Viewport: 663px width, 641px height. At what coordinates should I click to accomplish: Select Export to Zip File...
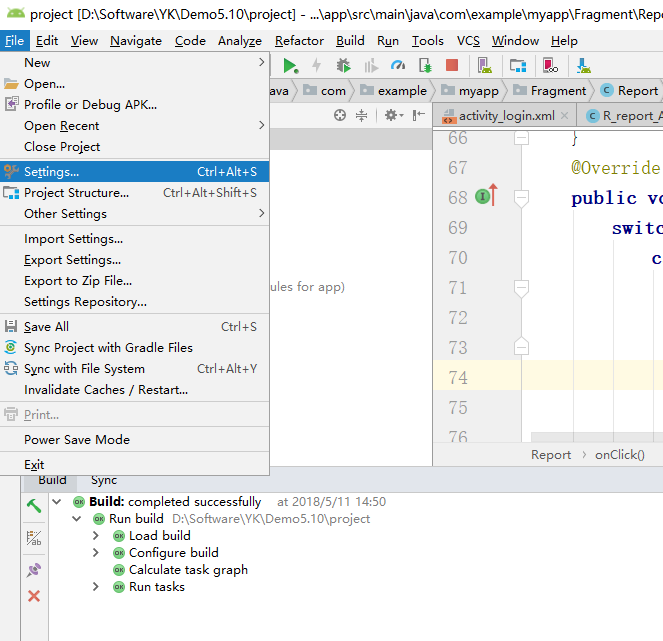point(134,281)
